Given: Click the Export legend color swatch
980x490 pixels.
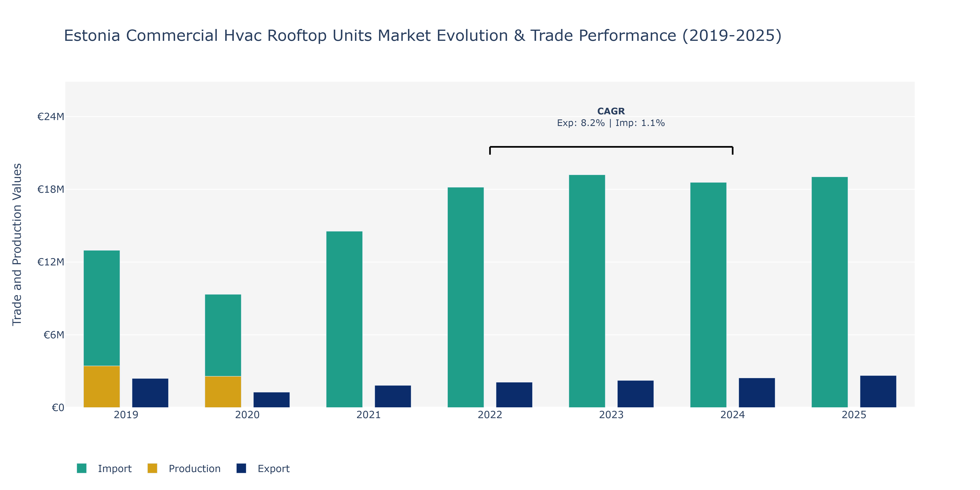Looking at the screenshot, I should pyautogui.click(x=241, y=468).
